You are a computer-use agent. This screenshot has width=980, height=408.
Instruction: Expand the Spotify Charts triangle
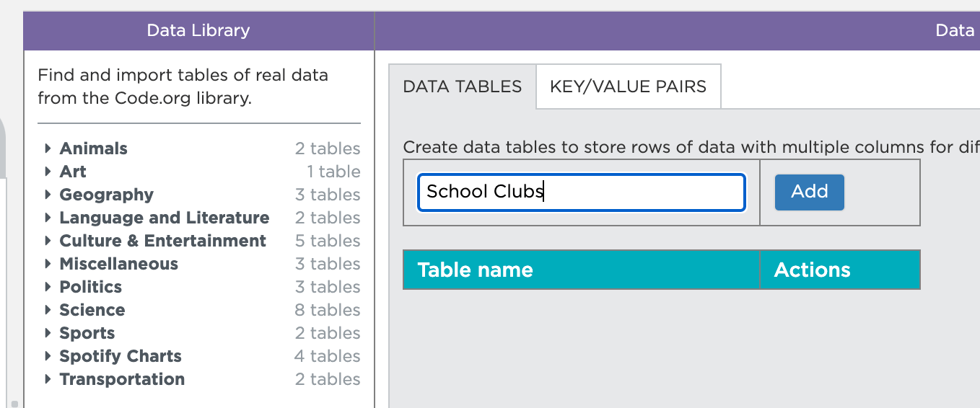[48, 356]
